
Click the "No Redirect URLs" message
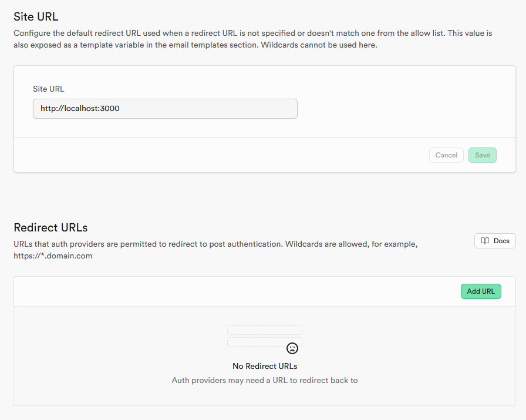point(265,366)
